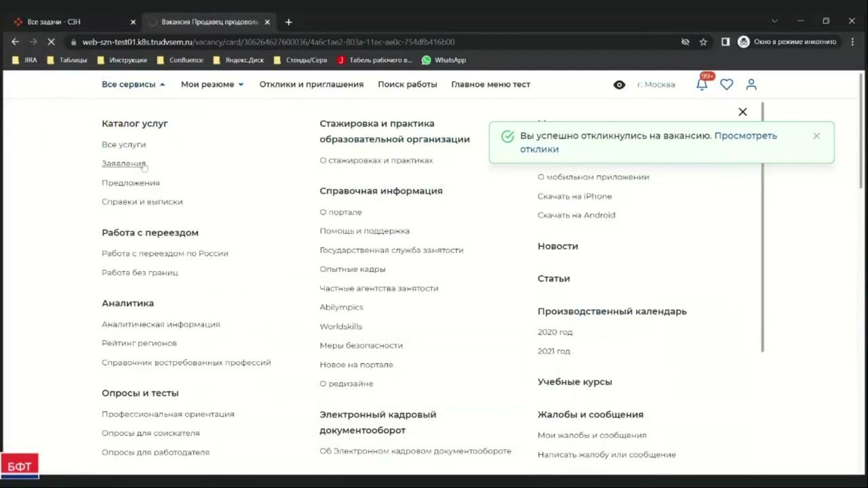868x488 pixels.
Task: Open Опросы для работодателя
Action: pos(155,451)
